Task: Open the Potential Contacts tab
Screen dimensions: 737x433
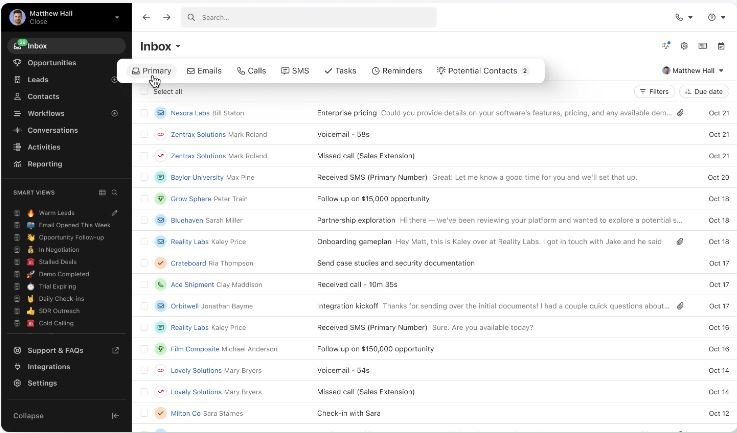Action: pyautogui.click(x=483, y=71)
